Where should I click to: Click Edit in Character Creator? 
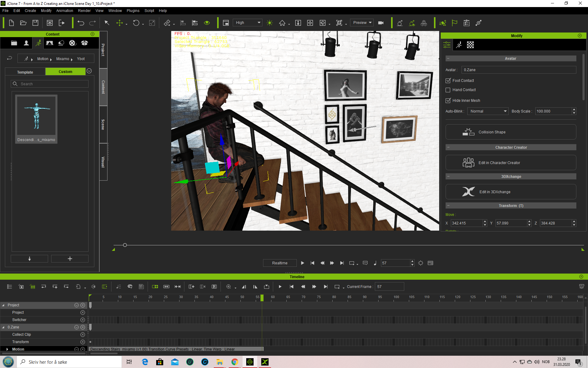(x=511, y=163)
